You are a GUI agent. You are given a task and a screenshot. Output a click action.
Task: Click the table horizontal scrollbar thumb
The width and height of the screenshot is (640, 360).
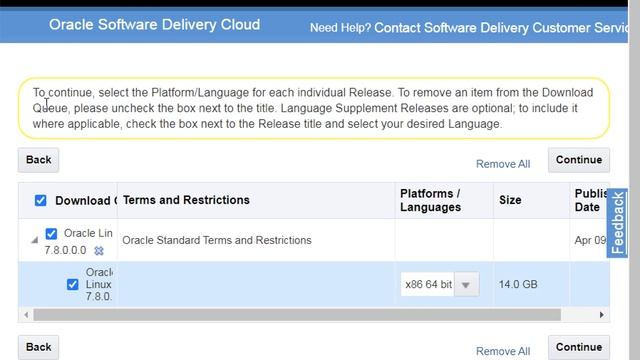coord(297,315)
